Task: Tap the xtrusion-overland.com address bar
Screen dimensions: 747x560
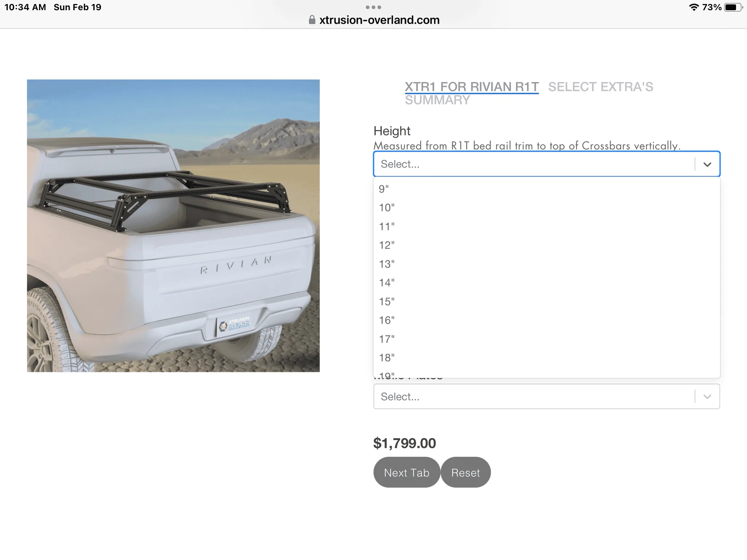Action: coord(374,20)
